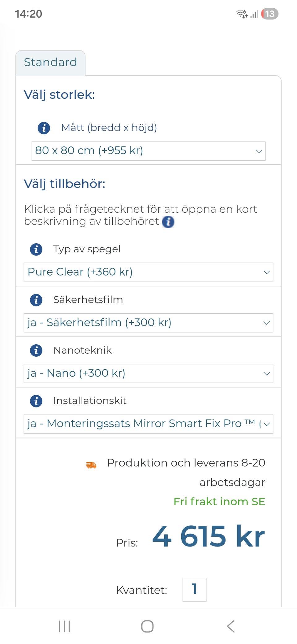Tap the Kvantitet quantity input field
Screen dimensions: 297x644
(194, 589)
